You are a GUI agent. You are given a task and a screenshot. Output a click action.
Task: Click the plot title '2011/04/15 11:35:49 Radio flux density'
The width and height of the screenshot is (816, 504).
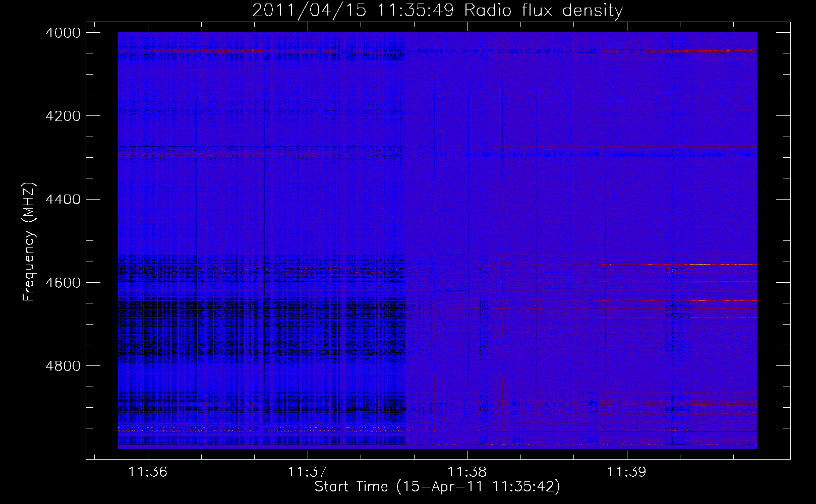(437, 10)
